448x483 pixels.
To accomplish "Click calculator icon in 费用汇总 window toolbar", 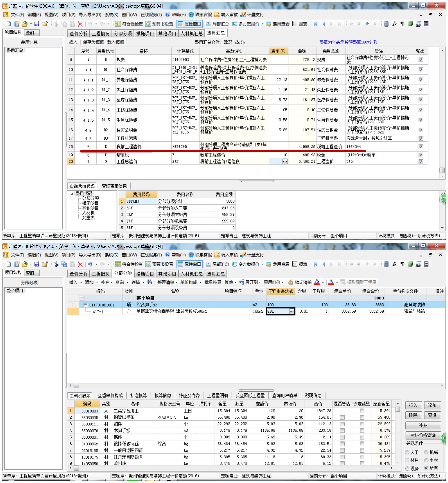I will point(386,24).
